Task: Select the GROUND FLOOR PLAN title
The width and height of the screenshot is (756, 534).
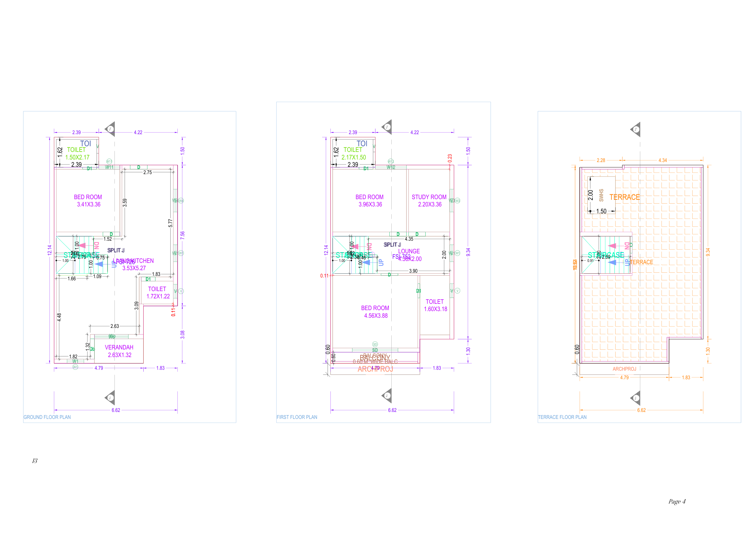Action: (x=47, y=417)
